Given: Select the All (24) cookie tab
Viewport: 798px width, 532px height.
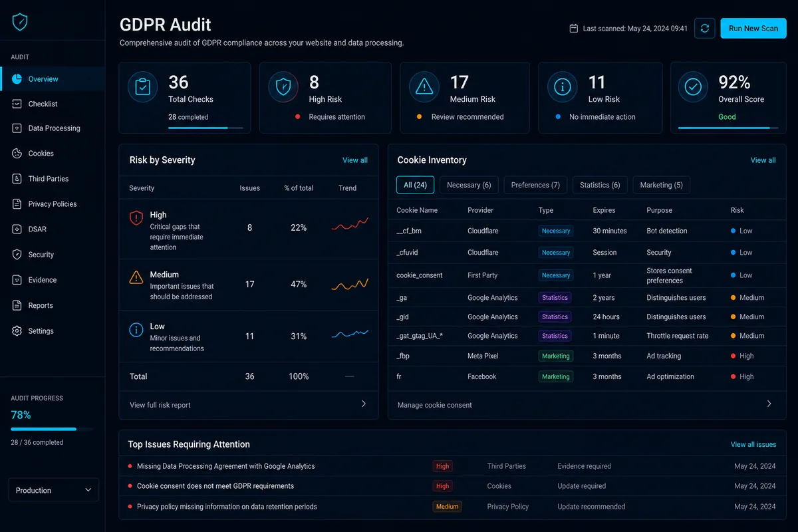Looking at the screenshot, I should [x=416, y=185].
